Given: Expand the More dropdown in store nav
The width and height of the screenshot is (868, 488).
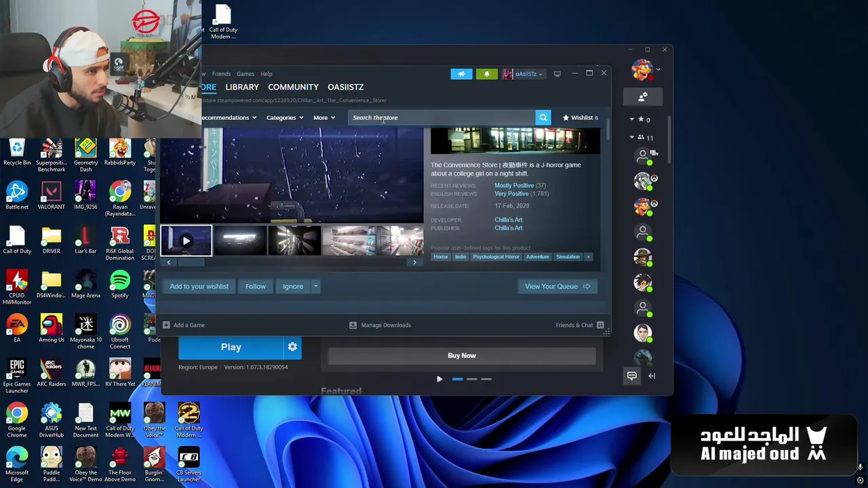Looking at the screenshot, I should tap(324, 118).
